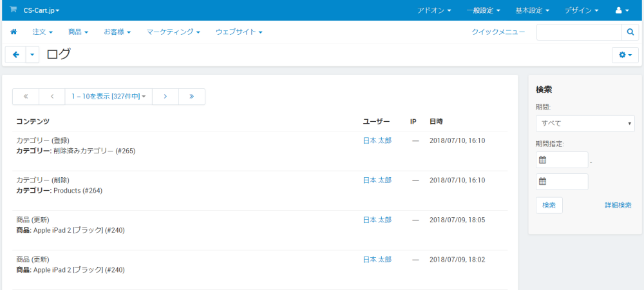Expand the caret next to back arrow
644x290 pixels.
click(32, 55)
